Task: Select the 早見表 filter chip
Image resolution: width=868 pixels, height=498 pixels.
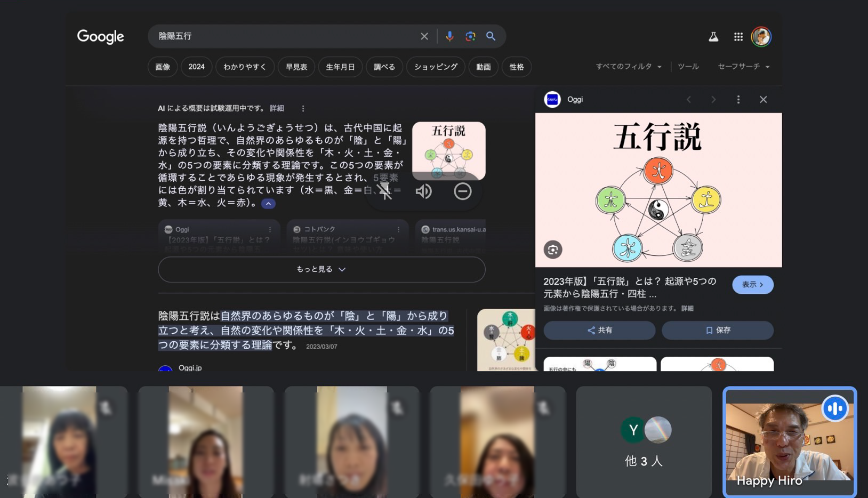Action: point(296,67)
